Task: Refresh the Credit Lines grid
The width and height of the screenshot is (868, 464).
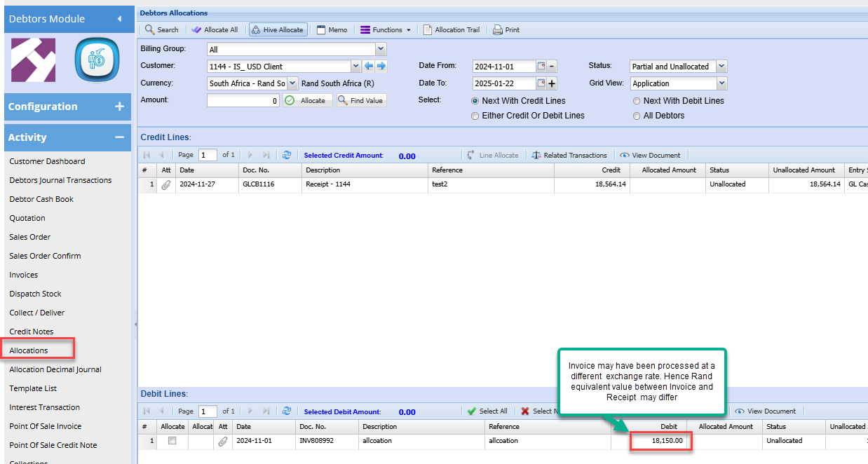Action: coord(286,156)
